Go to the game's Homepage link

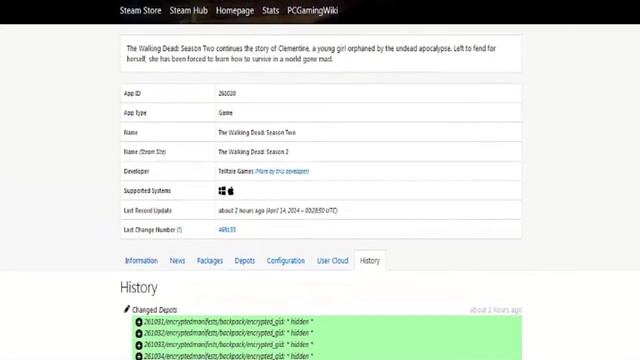coord(235,11)
